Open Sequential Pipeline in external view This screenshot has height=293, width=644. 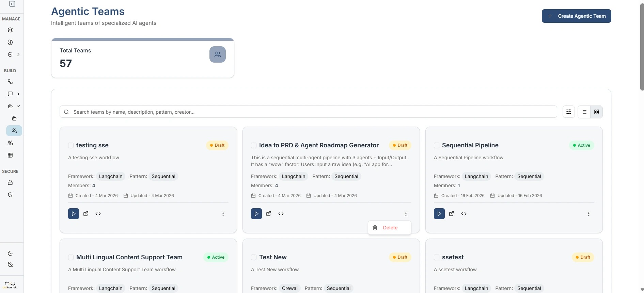tap(452, 214)
